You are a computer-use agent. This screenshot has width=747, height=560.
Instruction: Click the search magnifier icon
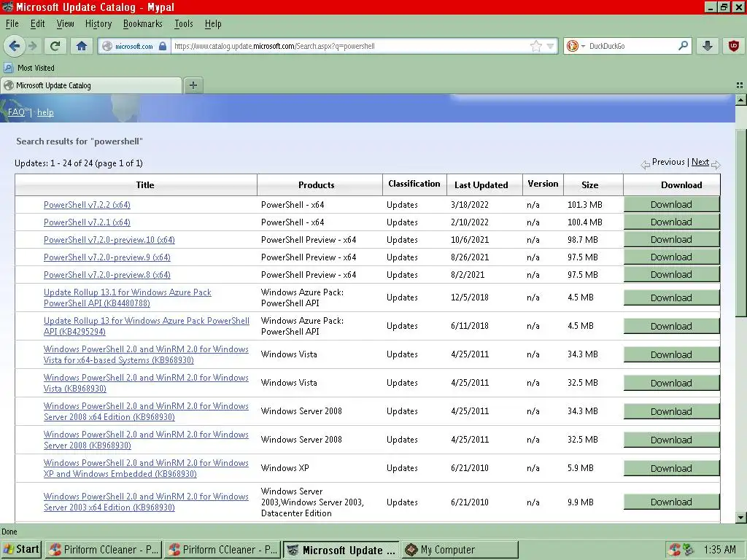683,46
